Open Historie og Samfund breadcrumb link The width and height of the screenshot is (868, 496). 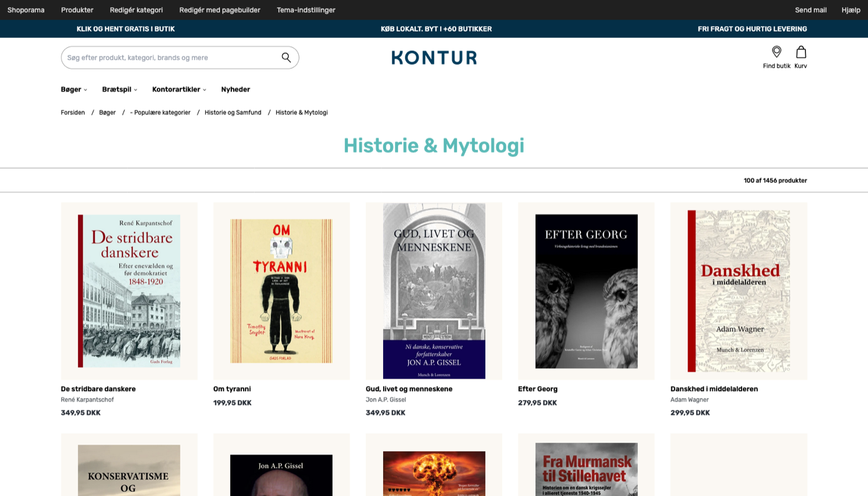click(232, 112)
